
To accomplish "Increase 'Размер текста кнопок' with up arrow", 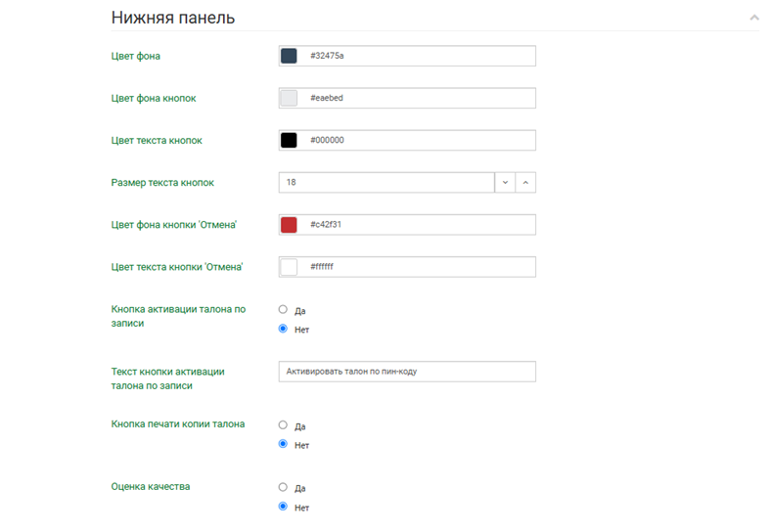I will tap(525, 183).
